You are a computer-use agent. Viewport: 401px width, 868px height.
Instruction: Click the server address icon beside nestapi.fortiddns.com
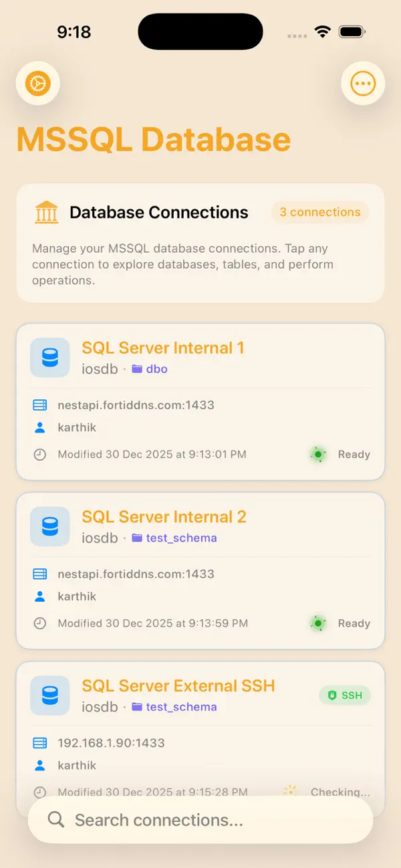tap(39, 405)
